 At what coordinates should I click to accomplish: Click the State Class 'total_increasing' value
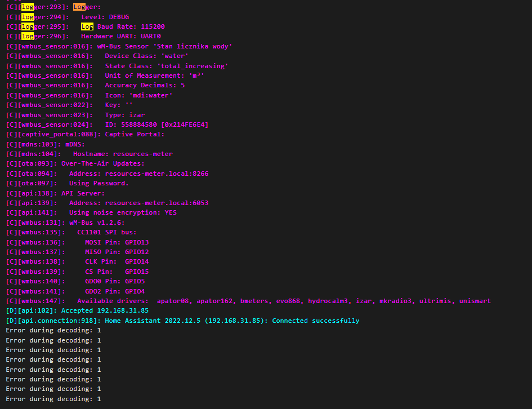point(193,66)
